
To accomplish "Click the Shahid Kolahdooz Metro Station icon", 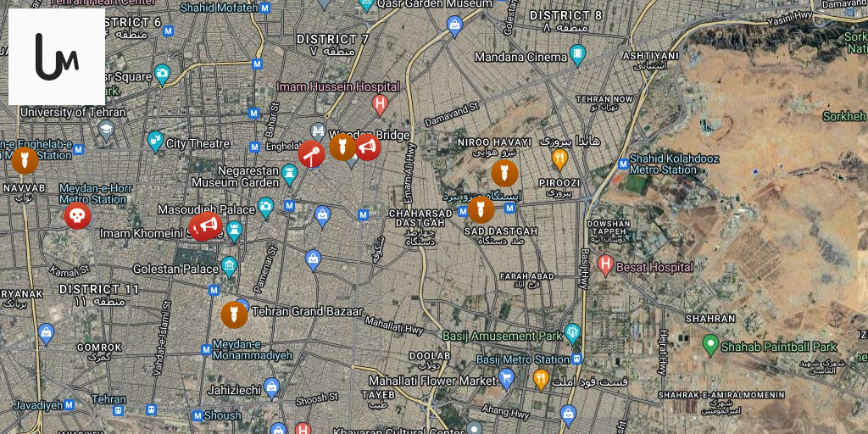I will tap(623, 164).
